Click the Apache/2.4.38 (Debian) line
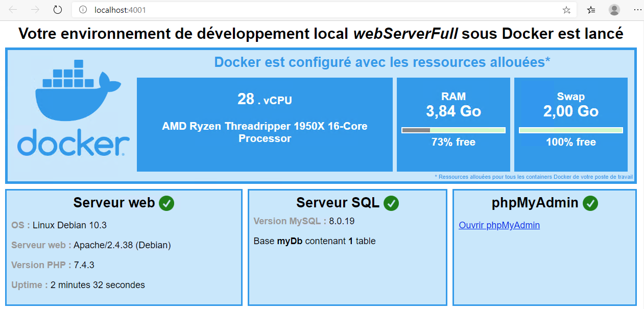This screenshot has width=644, height=309. 91,245
